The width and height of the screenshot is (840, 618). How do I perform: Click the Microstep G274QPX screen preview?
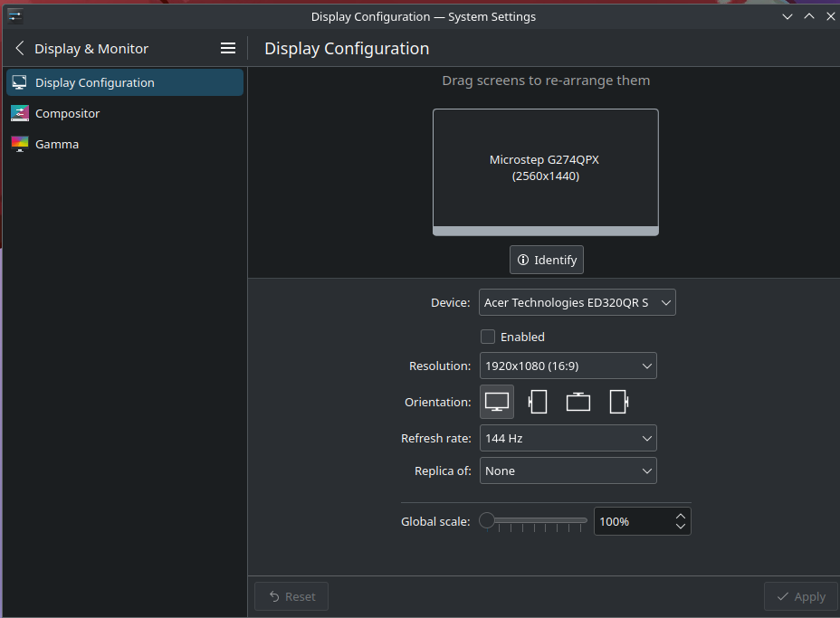pyautogui.click(x=545, y=168)
